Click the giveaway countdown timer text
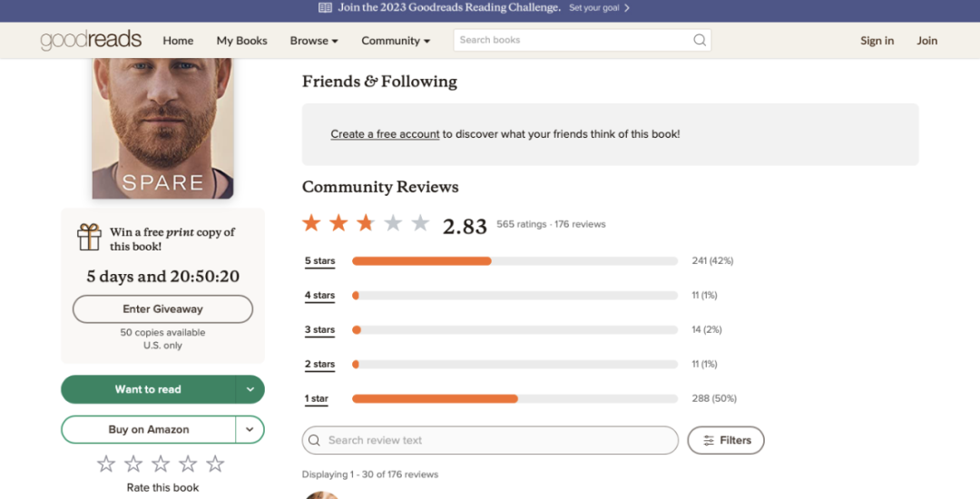Image resolution: width=980 pixels, height=499 pixels. pos(162,277)
